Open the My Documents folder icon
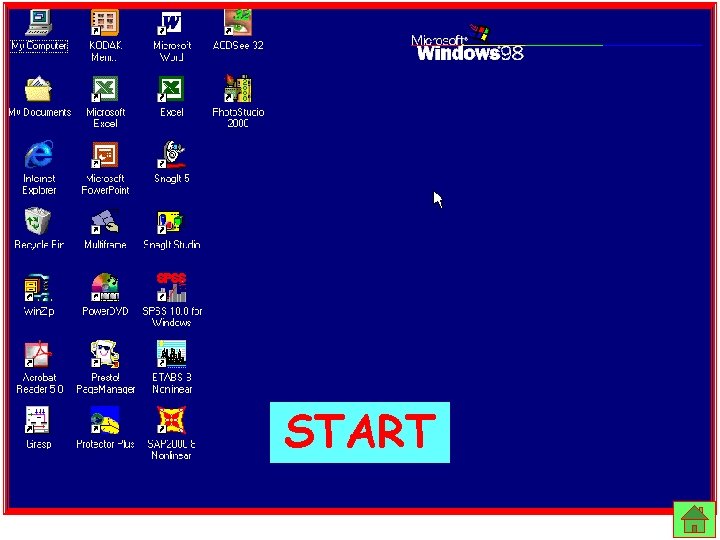Screen dimensions: 720x540 tap(39, 89)
